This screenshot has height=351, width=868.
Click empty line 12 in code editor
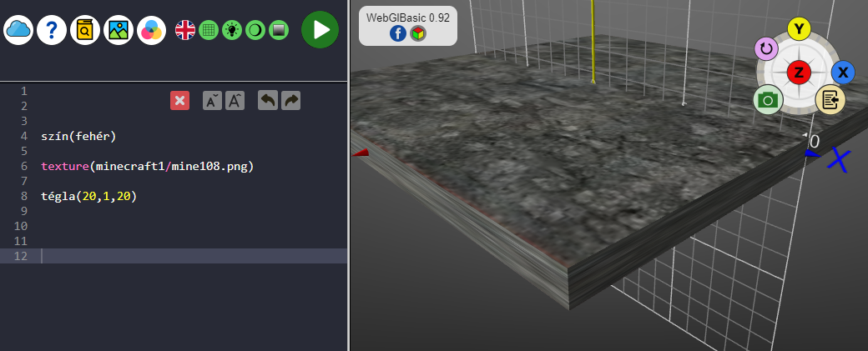click(x=192, y=256)
